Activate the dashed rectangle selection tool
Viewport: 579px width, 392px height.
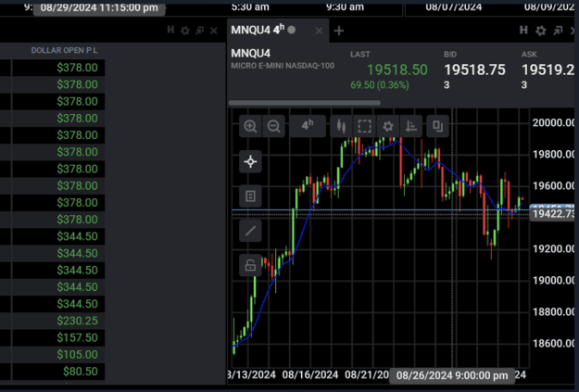pyautogui.click(x=364, y=126)
